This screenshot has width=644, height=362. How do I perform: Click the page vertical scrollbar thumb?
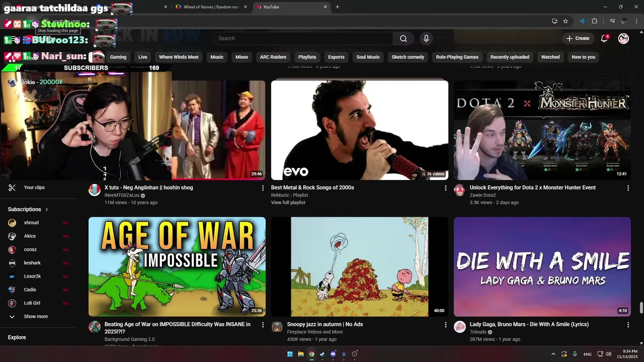pyautogui.click(x=641, y=308)
